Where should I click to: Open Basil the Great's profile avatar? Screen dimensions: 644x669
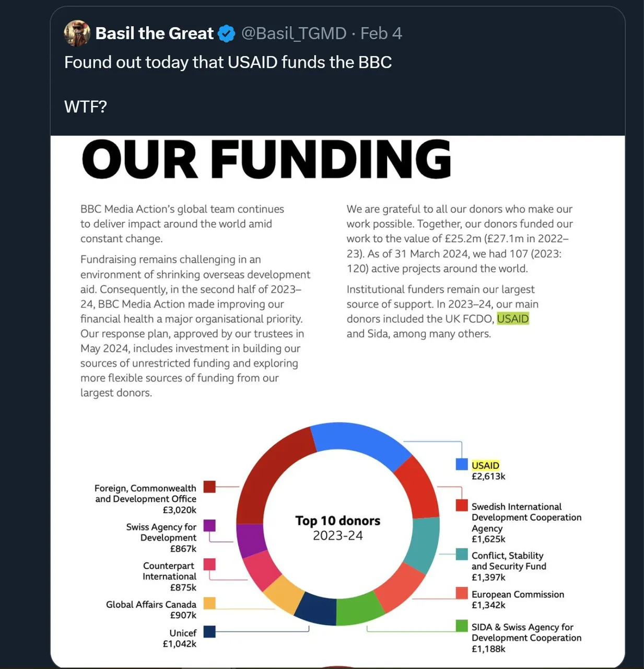tap(77, 33)
